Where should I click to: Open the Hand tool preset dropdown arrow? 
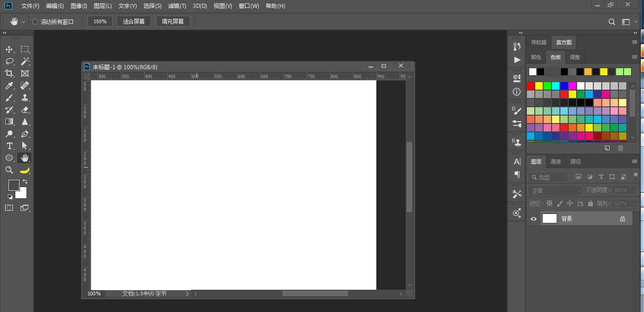coord(24,22)
